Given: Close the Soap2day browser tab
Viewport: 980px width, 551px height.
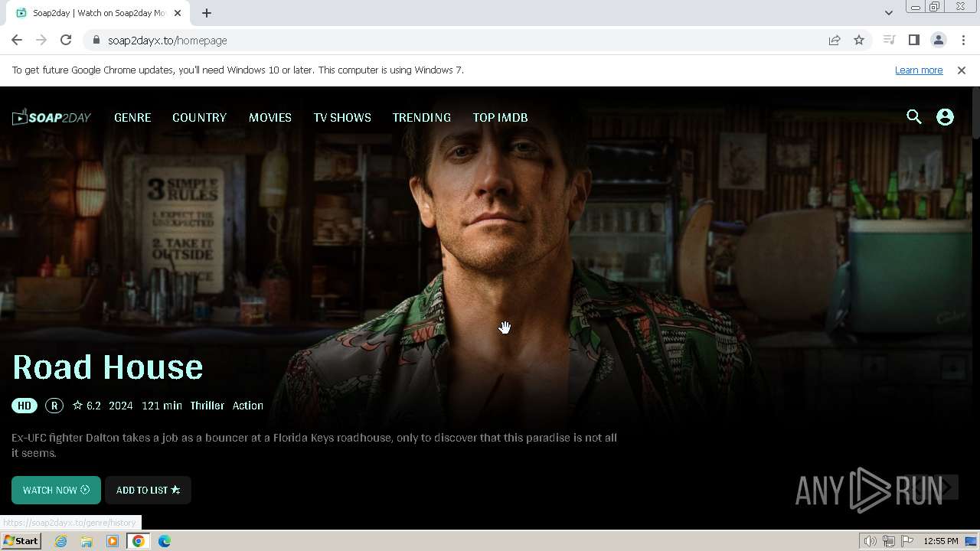Looking at the screenshot, I should (x=178, y=13).
